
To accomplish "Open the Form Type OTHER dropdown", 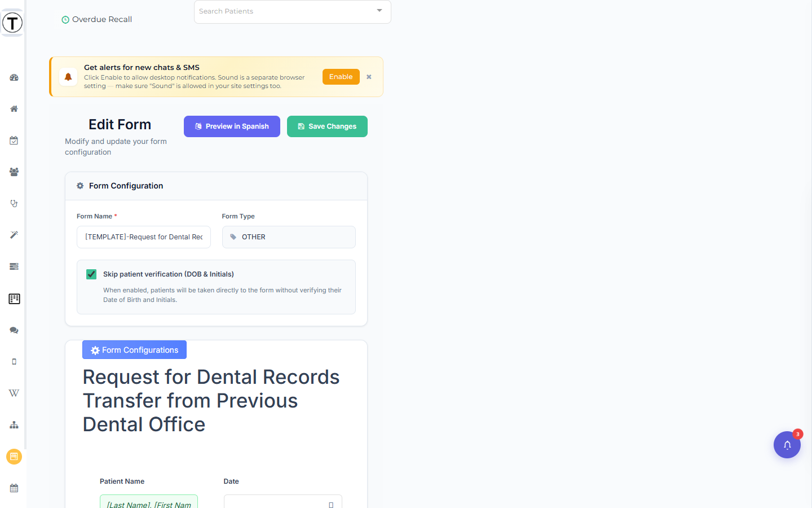I will [x=289, y=237].
